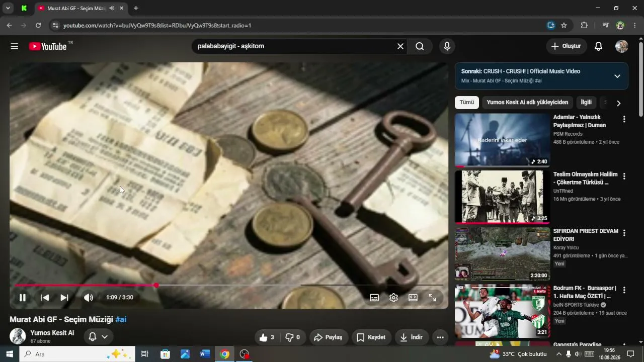Open Chrome extensions puzzle icon
The width and height of the screenshot is (644, 362).
[x=584, y=25]
